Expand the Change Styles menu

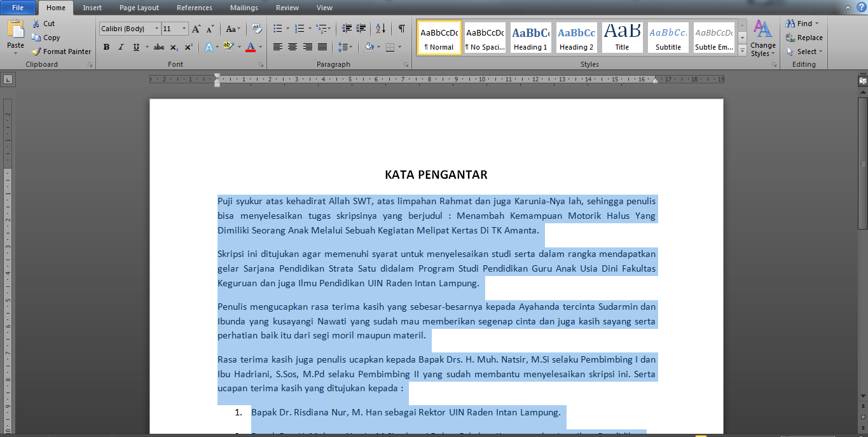762,39
